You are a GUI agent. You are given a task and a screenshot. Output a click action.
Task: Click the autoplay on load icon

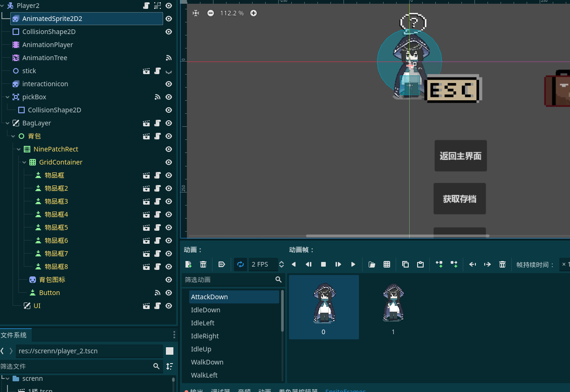[222, 264]
